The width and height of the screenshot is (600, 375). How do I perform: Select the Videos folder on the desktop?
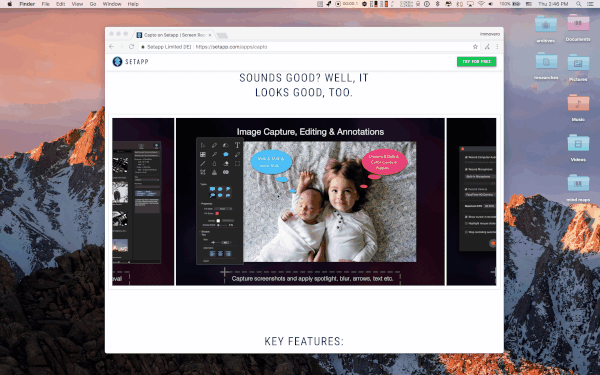(578, 148)
